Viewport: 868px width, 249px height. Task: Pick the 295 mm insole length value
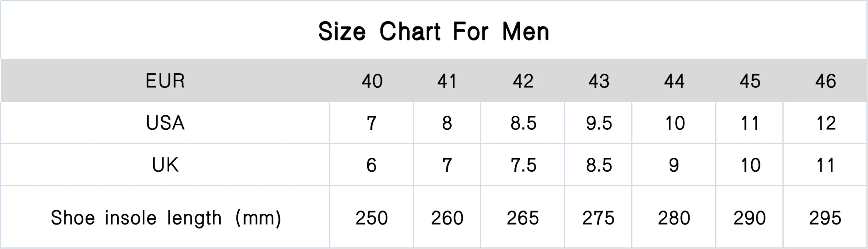coord(825,218)
